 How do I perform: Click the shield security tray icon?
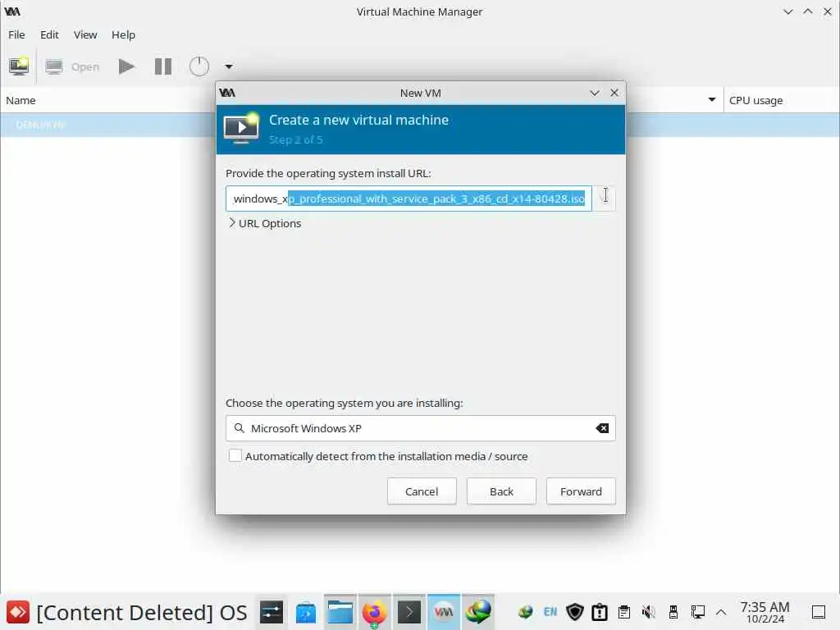[x=575, y=612]
